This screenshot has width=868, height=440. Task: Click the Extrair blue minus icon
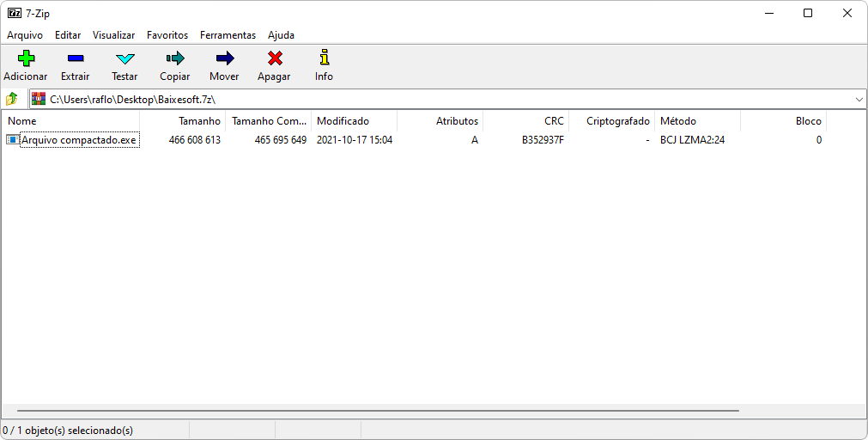[x=75, y=59]
